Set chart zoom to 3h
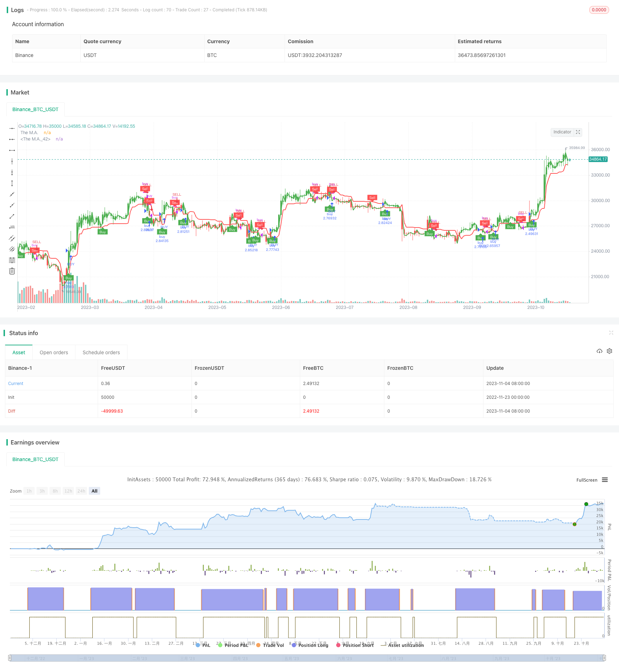Screen dimensions: 619x672 [x=42, y=491]
